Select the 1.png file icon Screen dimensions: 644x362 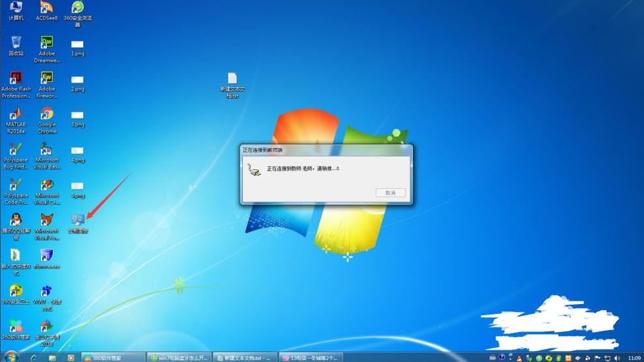coord(77,48)
